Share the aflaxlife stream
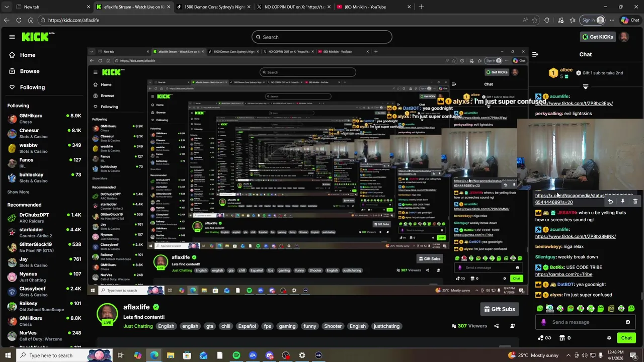 tap(496, 326)
